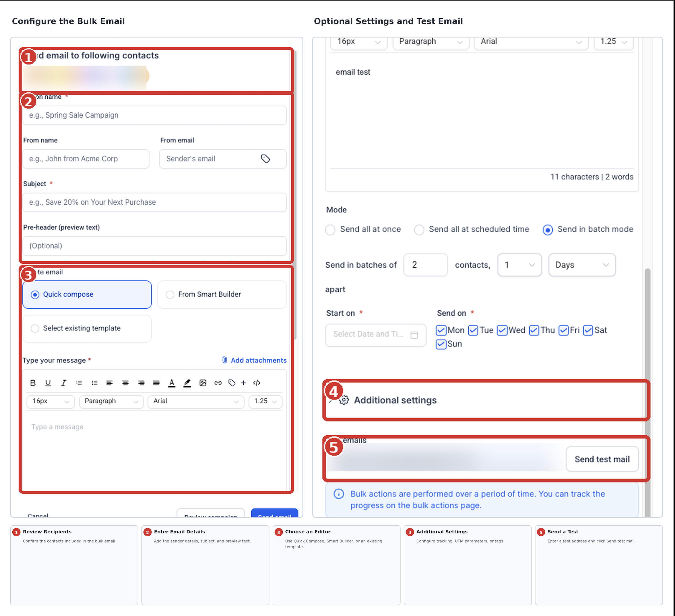
Task: Justify the message text
Action: 156,383
